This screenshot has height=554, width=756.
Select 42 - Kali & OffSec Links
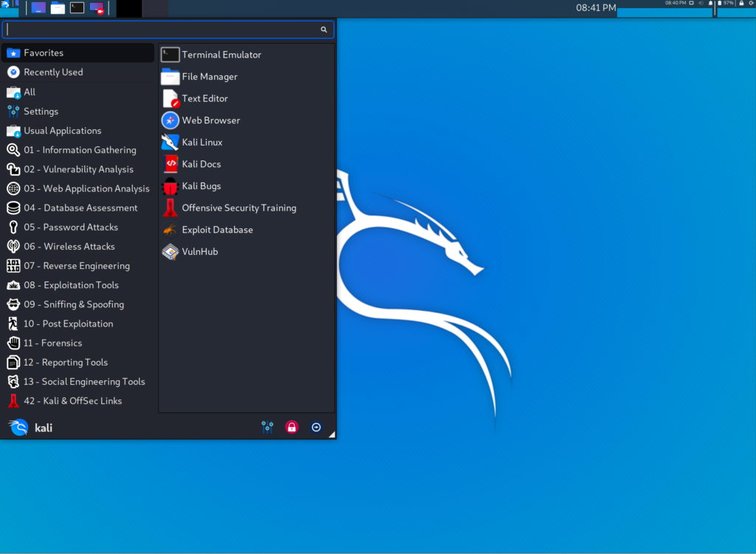(x=78, y=400)
